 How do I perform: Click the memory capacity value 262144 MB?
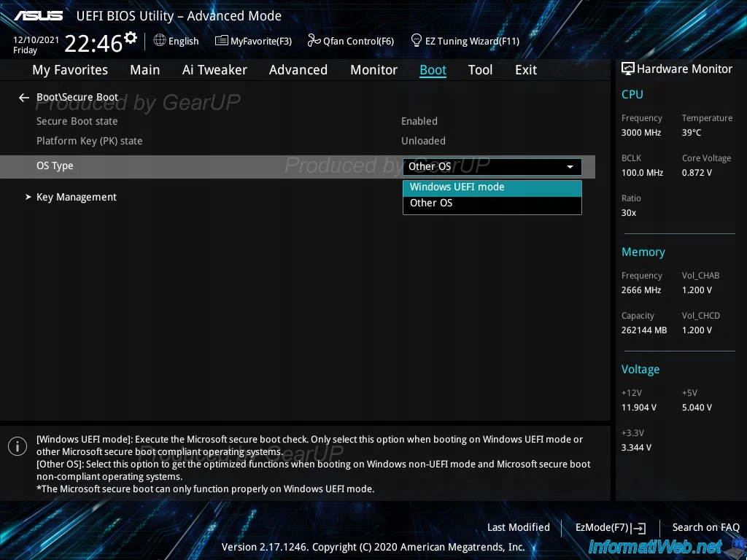pos(644,330)
